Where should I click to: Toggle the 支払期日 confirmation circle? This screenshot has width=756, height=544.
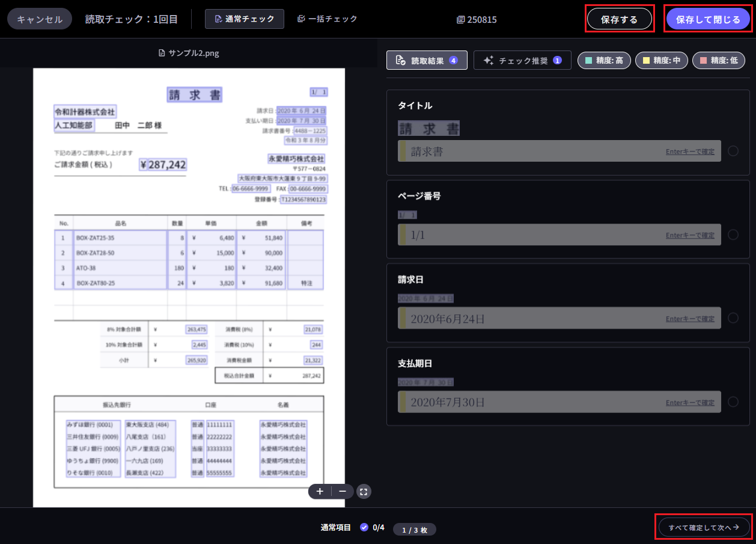733,402
